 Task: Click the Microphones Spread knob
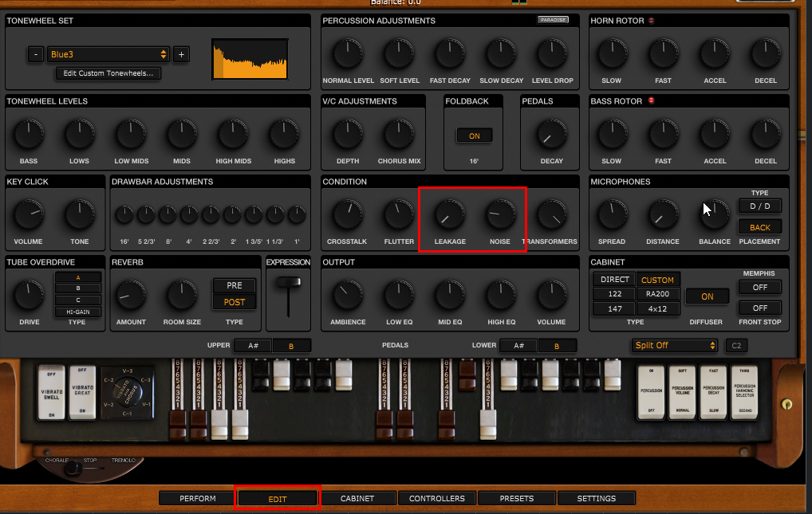pyautogui.click(x=612, y=215)
